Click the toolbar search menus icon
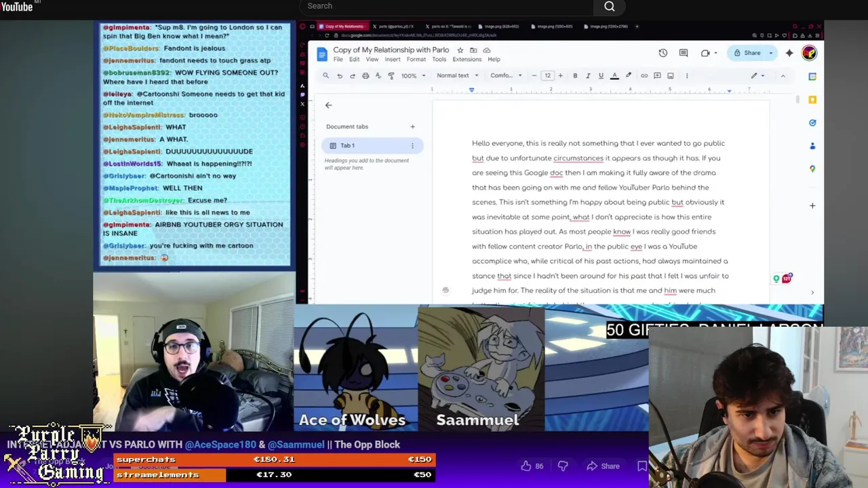Viewport: 868px width, 488px height. (x=325, y=76)
